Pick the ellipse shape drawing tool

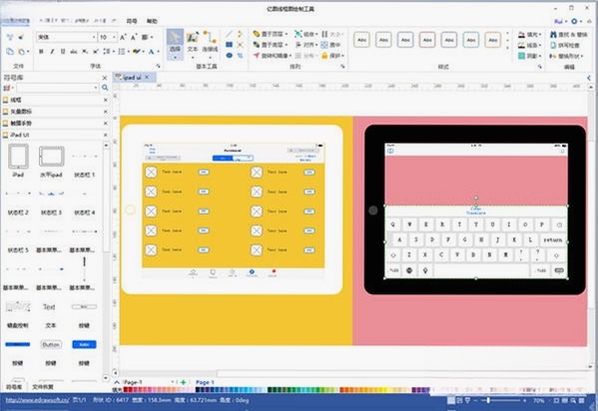point(229,55)
